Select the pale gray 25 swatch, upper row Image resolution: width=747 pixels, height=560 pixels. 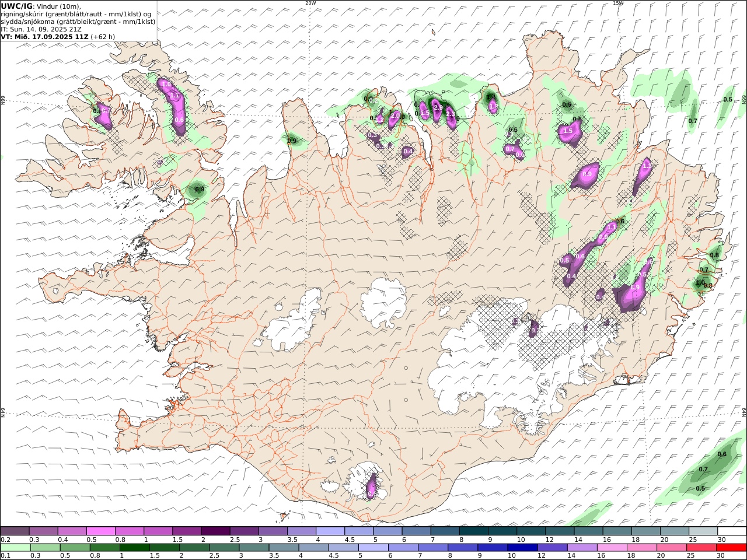[703, 531]
